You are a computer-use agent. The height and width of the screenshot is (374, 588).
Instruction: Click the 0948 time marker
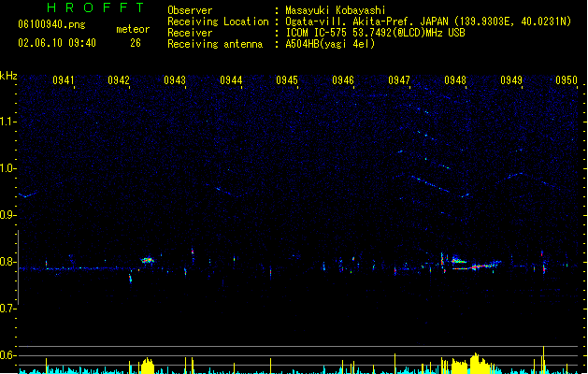pos(455,80)
